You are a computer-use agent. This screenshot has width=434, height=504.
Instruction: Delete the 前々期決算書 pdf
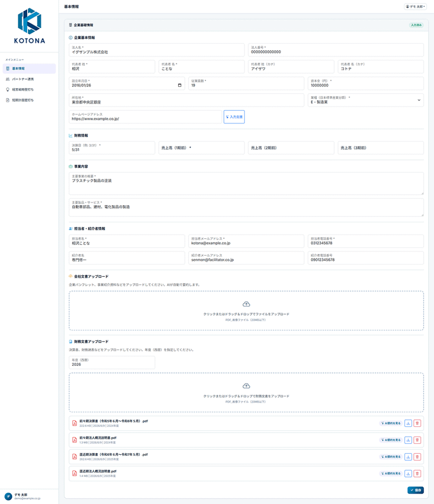417,423
